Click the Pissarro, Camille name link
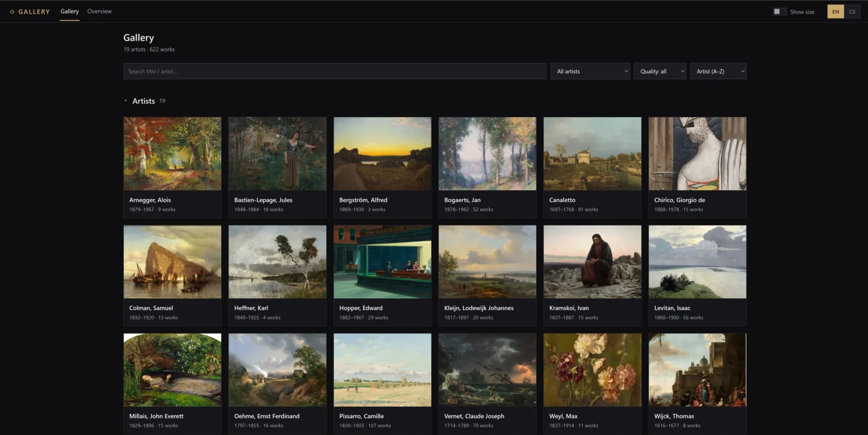This screenshot has height=435, width=868. (x=361, y=416)
